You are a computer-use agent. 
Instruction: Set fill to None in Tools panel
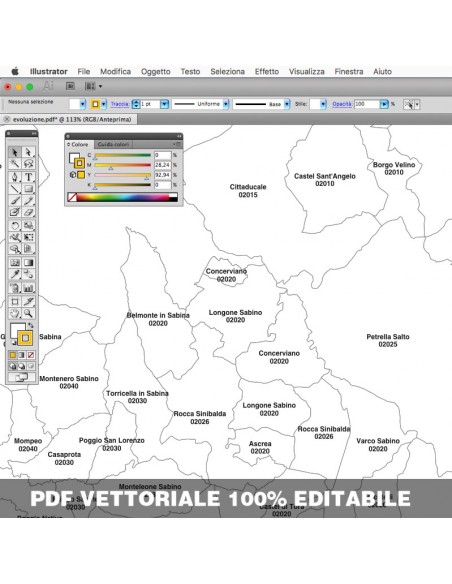coord(31,355)
